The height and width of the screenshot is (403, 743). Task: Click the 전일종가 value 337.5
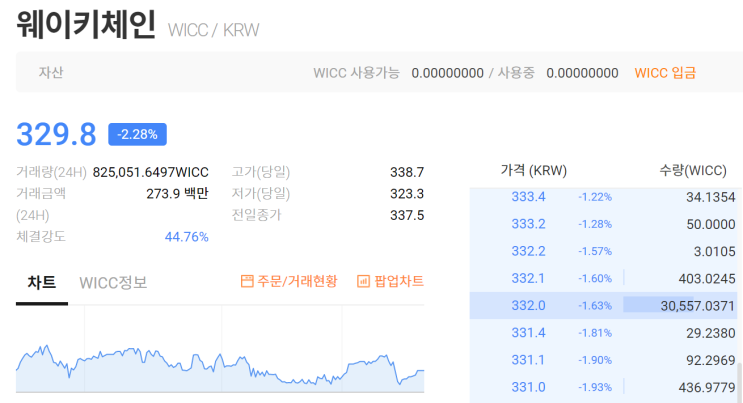pos(407,215)
